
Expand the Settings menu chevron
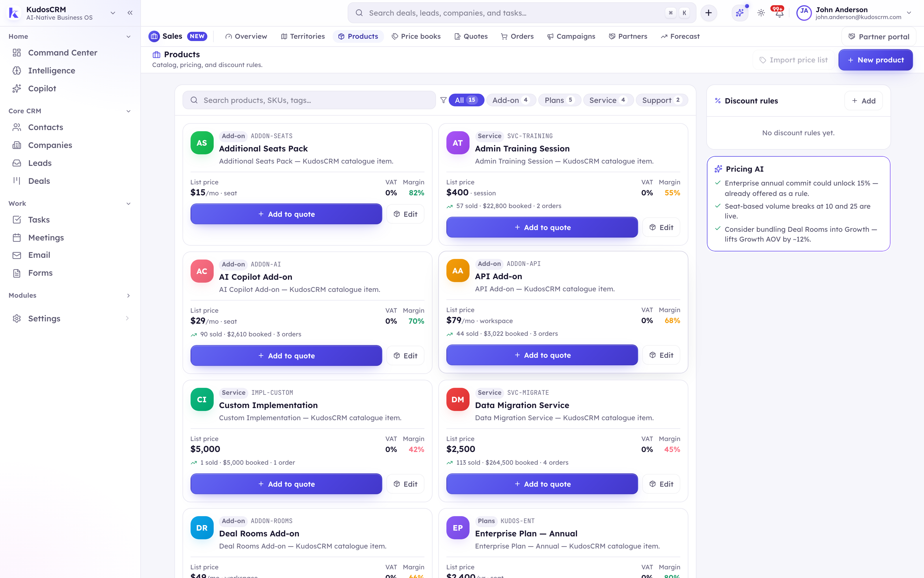127,318
